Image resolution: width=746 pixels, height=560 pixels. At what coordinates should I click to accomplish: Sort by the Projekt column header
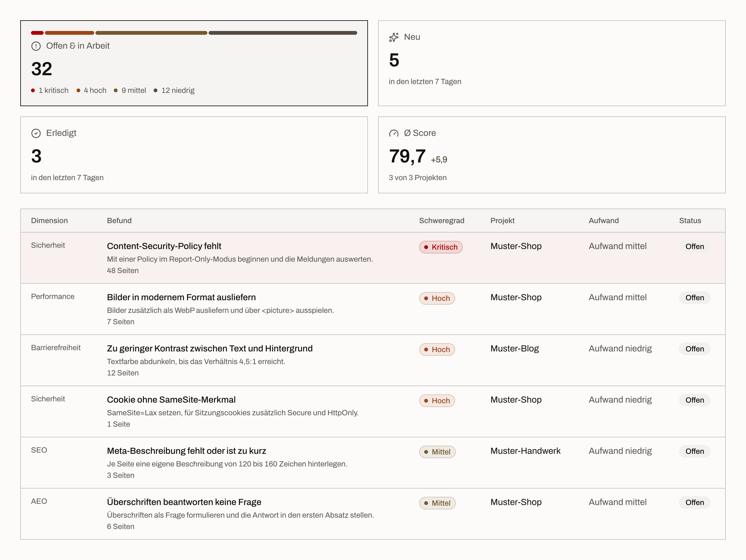coord(502,221)
